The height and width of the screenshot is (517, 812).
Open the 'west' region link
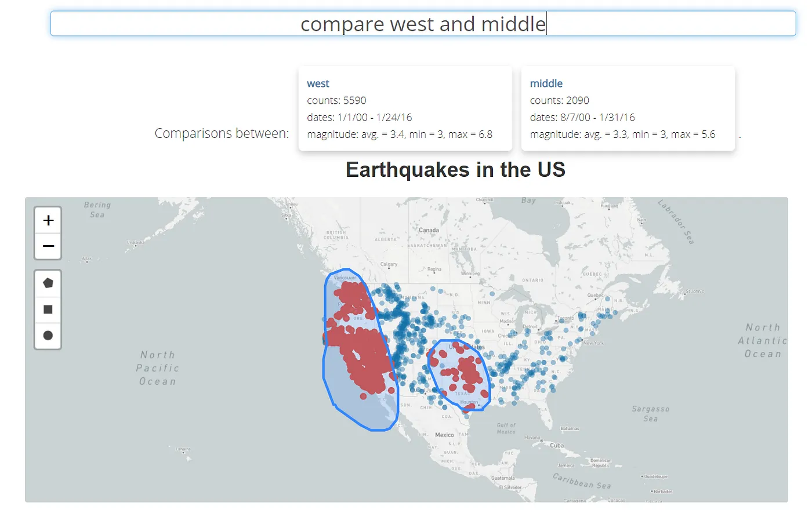(x=318, y=83)
